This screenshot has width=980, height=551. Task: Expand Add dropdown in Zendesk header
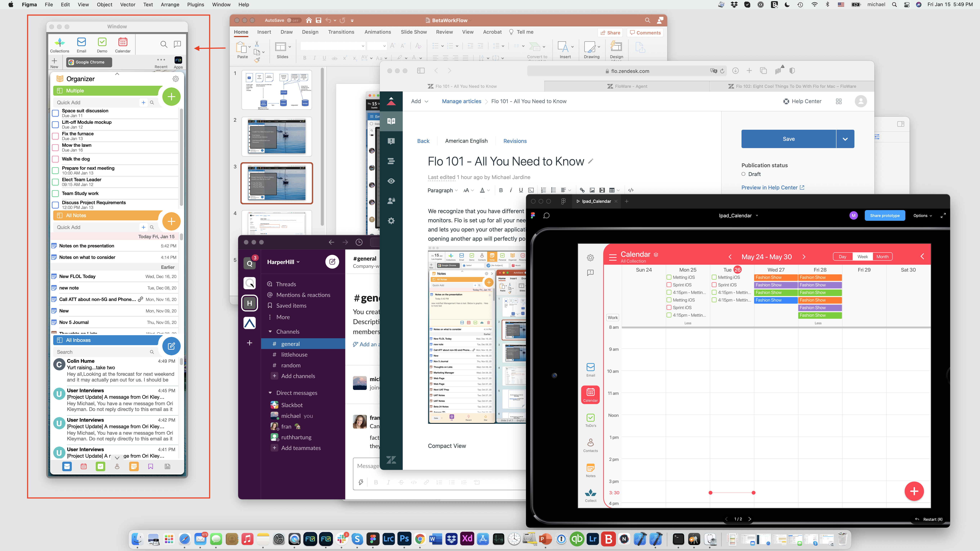[x=420, y=101]
